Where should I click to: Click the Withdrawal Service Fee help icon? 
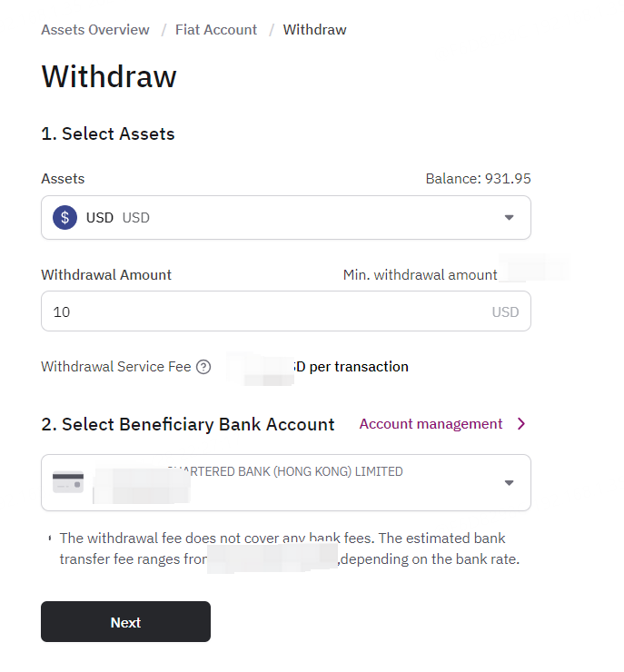click(x=203, y=367)
